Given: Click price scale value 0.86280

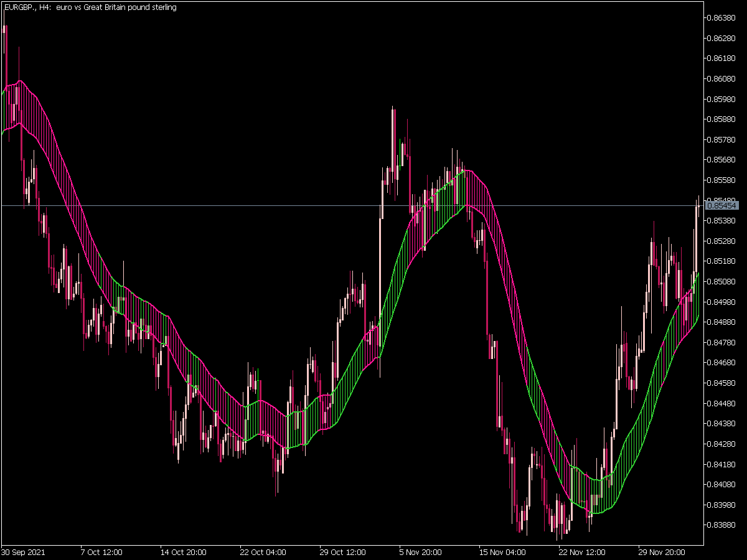Looking at the screenshot, I should click(723, 38).
